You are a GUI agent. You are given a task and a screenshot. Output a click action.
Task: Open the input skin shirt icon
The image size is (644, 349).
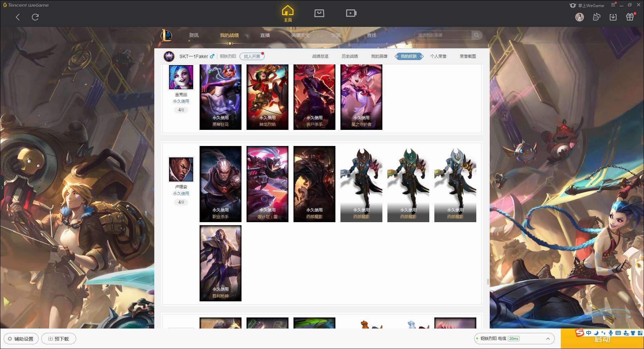(633, 333)
